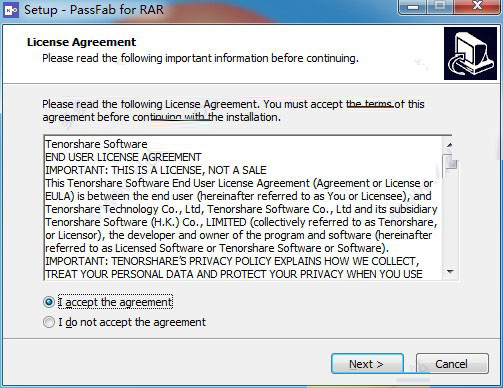Viewport: 503px width, 388px height.
Task: Select the I accept the agreement radio button
Action: pos(49,302)
